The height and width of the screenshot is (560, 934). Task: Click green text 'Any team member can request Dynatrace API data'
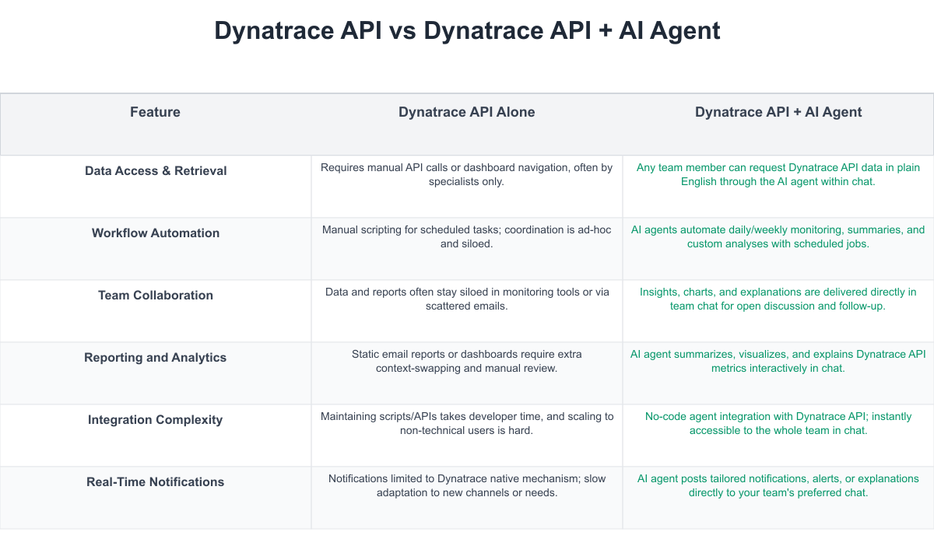(x=778, y=174)
